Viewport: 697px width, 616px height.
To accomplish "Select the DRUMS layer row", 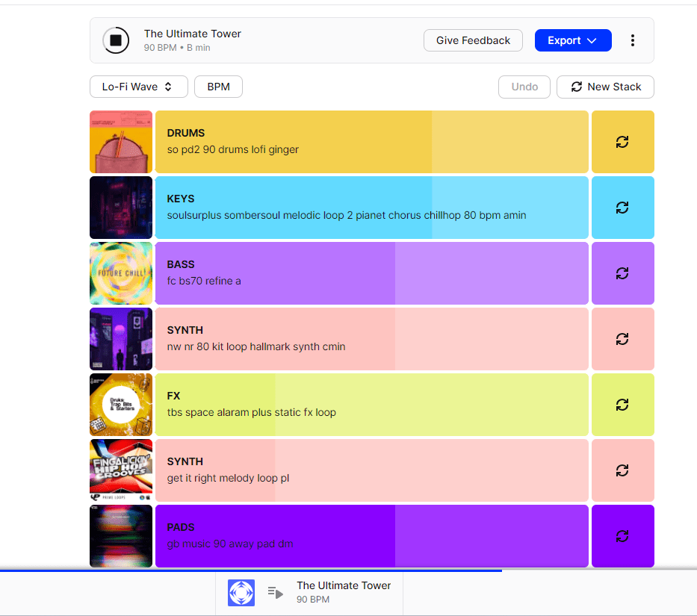I will pyautogui.click(x=371, y=142).
